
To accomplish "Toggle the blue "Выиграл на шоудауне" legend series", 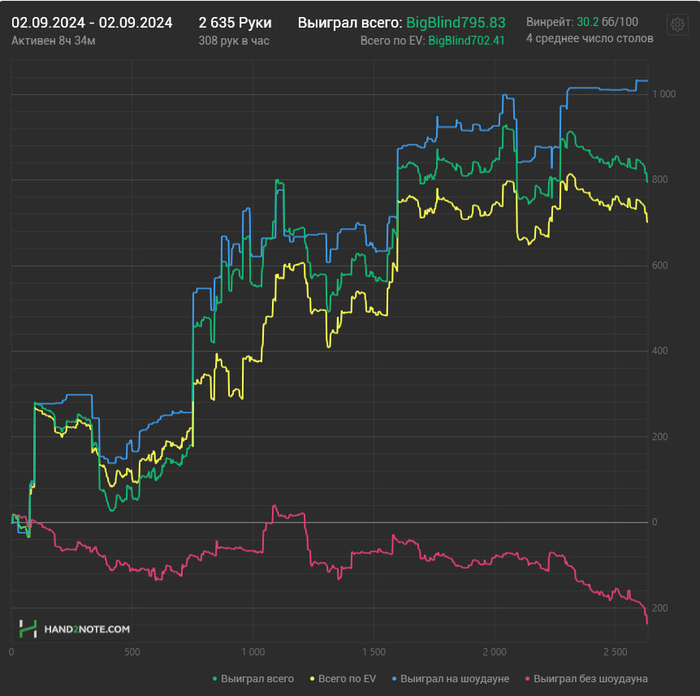I will pyautogui.click(x=450, y=679).
